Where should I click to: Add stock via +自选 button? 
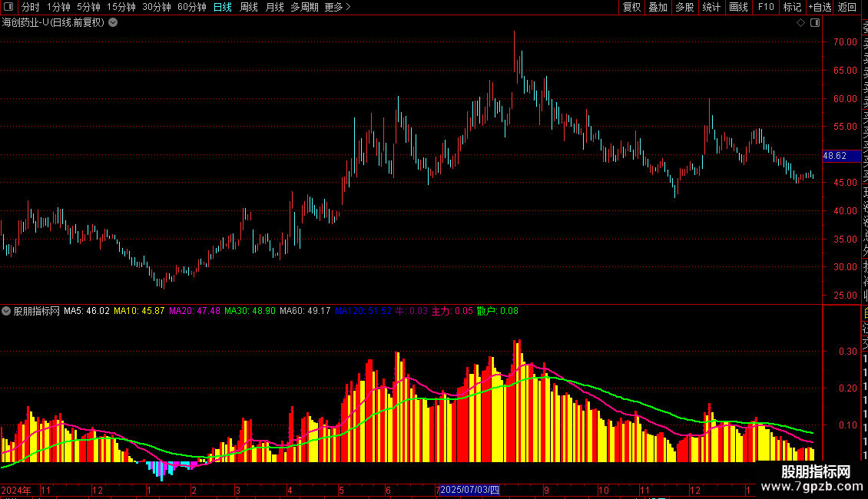820,7
